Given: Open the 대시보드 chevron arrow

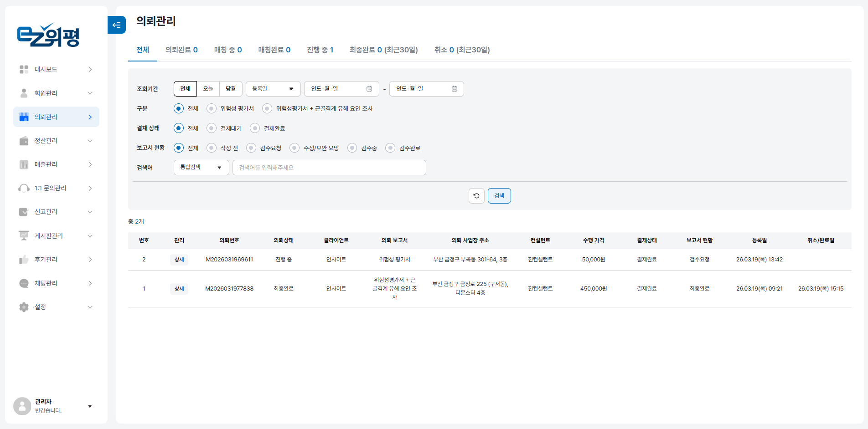Looking at the screenshot, I should [x=90, y=69].
